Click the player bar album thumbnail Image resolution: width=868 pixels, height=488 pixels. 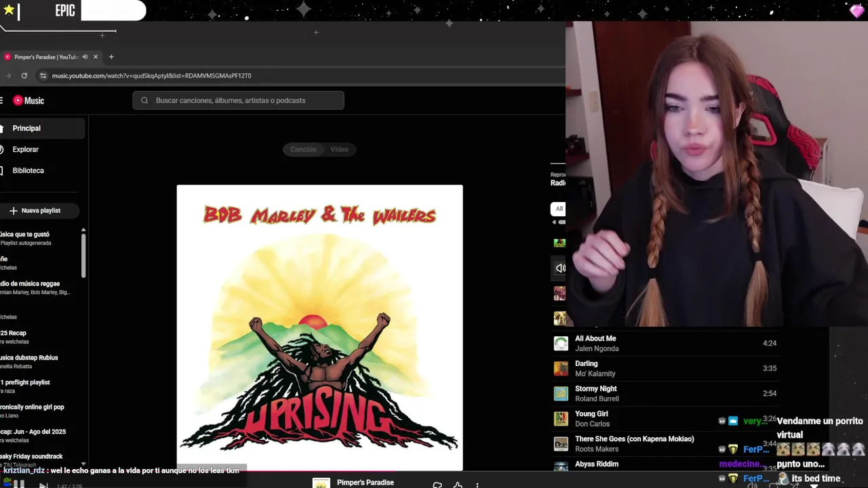coord(321,483)
